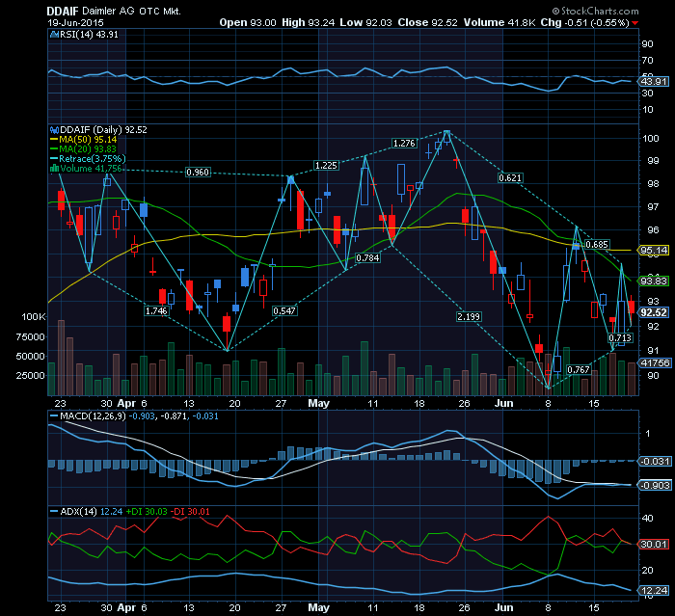This screenshot has width=675, height=616.
Task: Click the May label under the price chart
Action: (318, 403)
